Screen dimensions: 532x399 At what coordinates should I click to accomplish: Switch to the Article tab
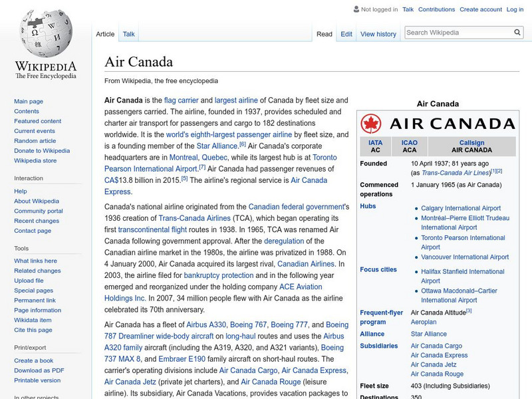pos(105,34)
